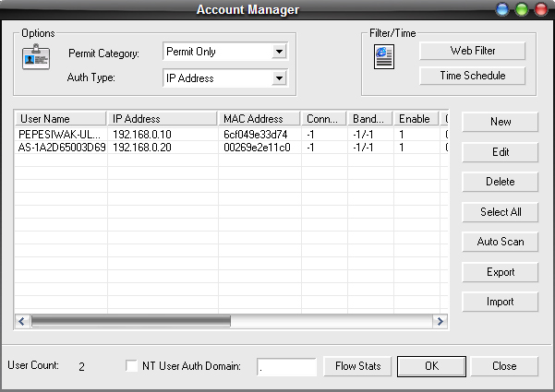Screen dimensions: 555x392
Task: Enable the NT User Auth Domain checkbox
Action: pyautogui.click(x=132, y=365)
